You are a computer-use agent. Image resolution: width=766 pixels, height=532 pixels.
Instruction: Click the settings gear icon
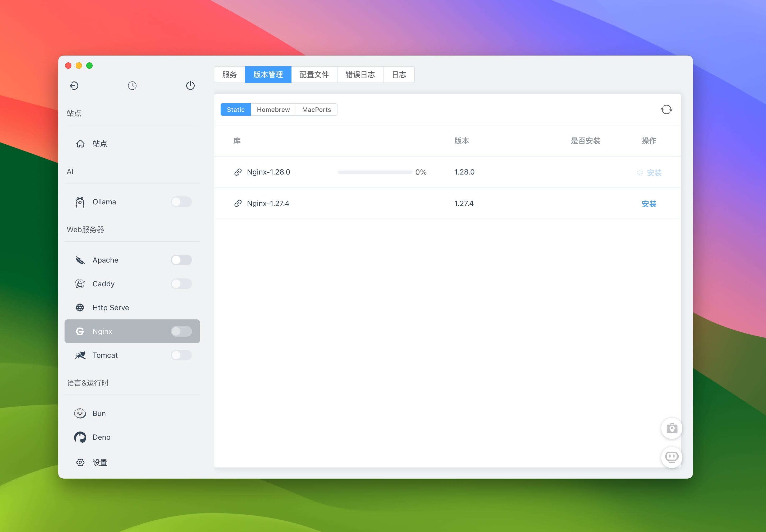[x=80, y=463]
